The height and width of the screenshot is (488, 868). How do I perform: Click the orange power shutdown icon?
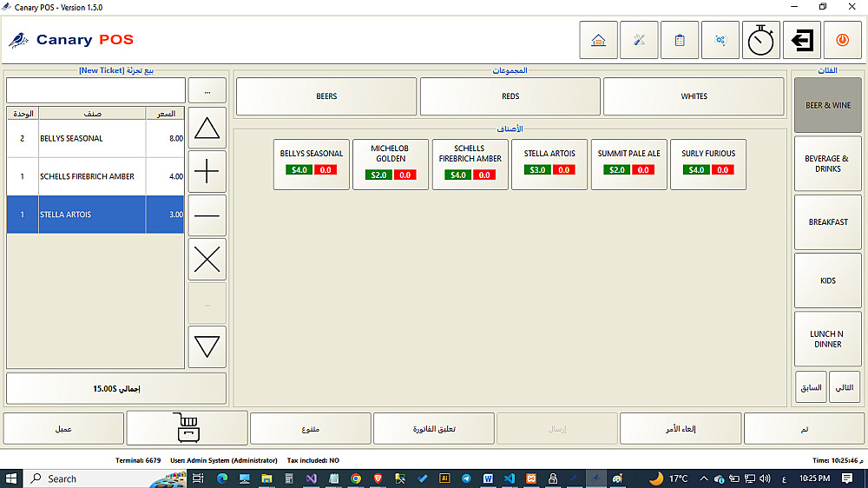[843, 40]
